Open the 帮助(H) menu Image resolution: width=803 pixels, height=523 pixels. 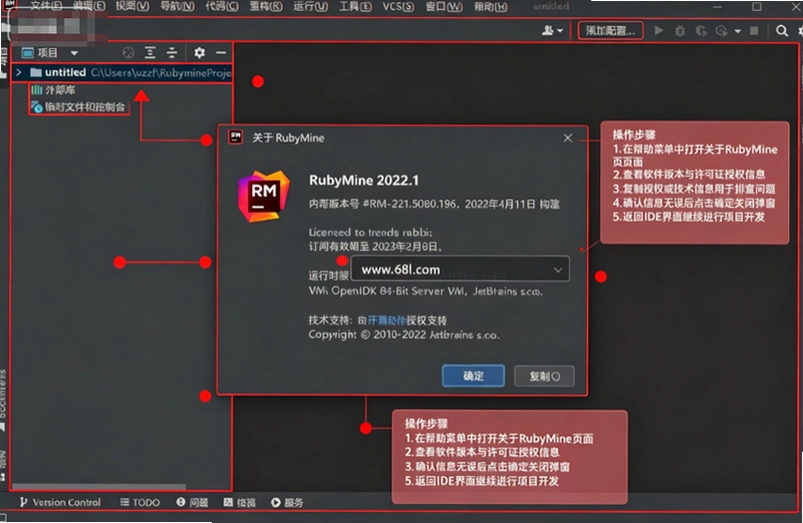tap(490, 6)
